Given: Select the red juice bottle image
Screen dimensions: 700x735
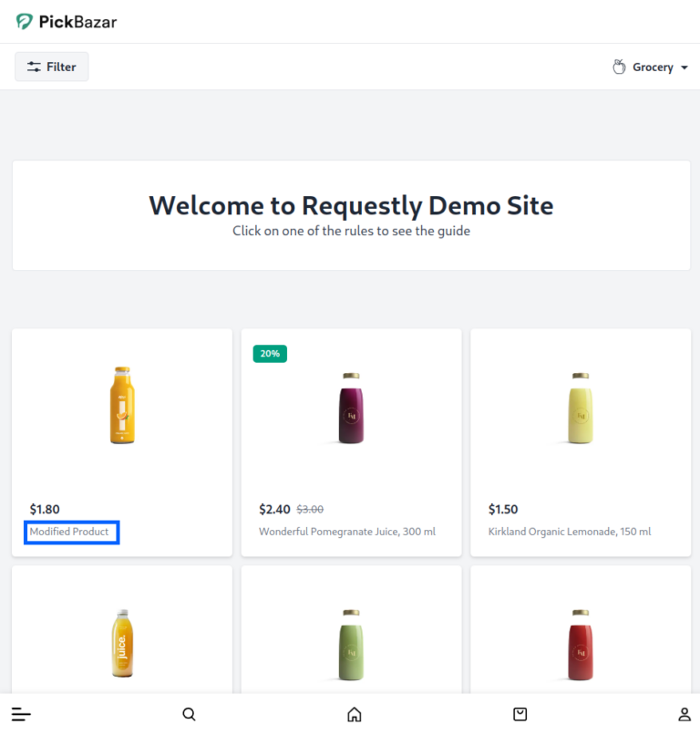Looking at the screenshot, I should [x=581, y=645].
